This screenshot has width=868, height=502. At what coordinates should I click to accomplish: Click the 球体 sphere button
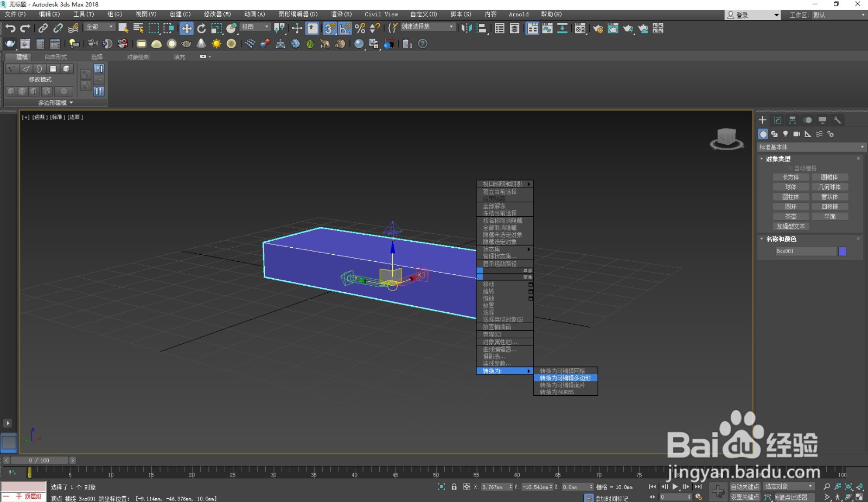tap(790, 187)
